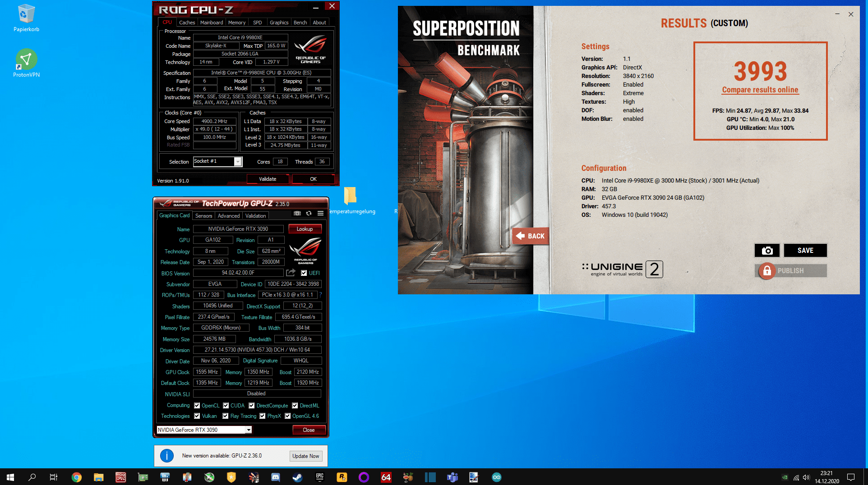This screenshot has width=868, height=485.
Task: Click the Core Speed value 4900.2 MHz
Action: pyautogui.click(x=214, y=121)
